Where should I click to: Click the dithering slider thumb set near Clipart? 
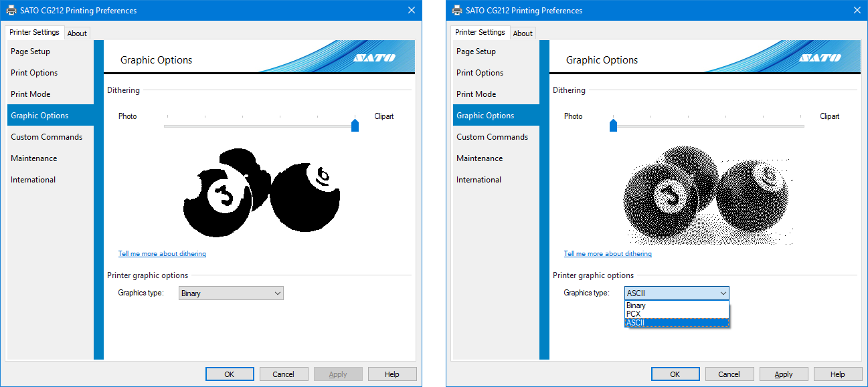[355, 125]
